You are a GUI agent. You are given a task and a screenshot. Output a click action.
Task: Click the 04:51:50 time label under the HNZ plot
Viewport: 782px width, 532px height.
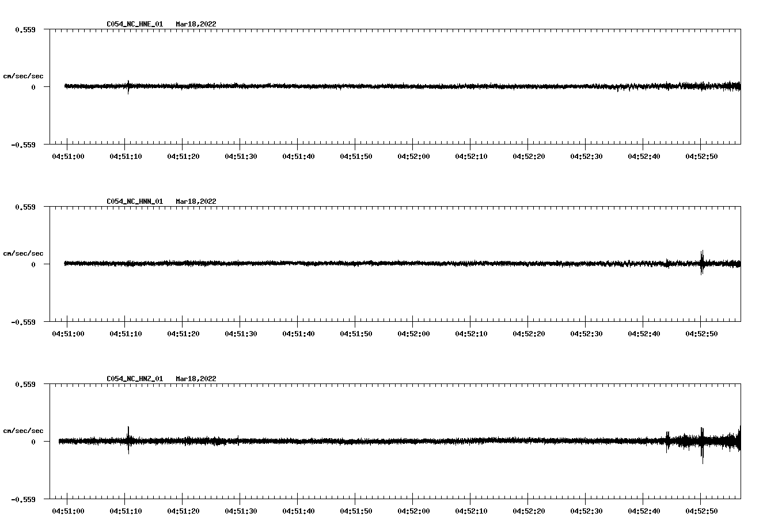pos(356,511)
